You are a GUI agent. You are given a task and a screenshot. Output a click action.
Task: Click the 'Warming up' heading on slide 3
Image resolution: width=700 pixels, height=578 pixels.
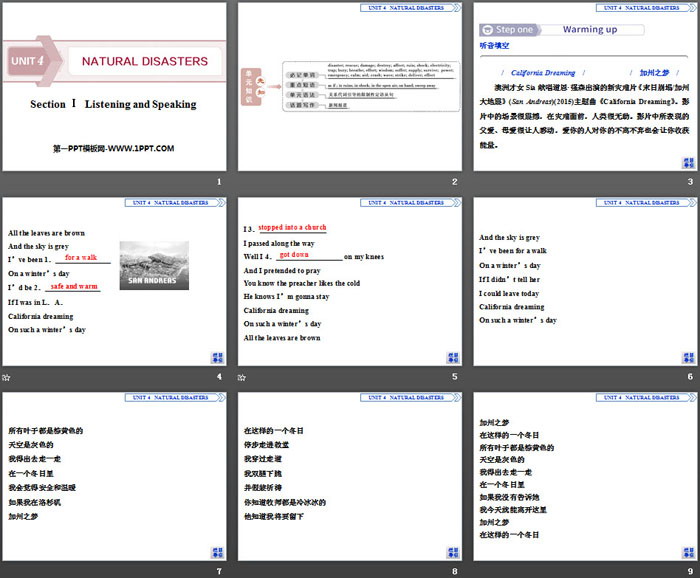[x=590, y=29]
